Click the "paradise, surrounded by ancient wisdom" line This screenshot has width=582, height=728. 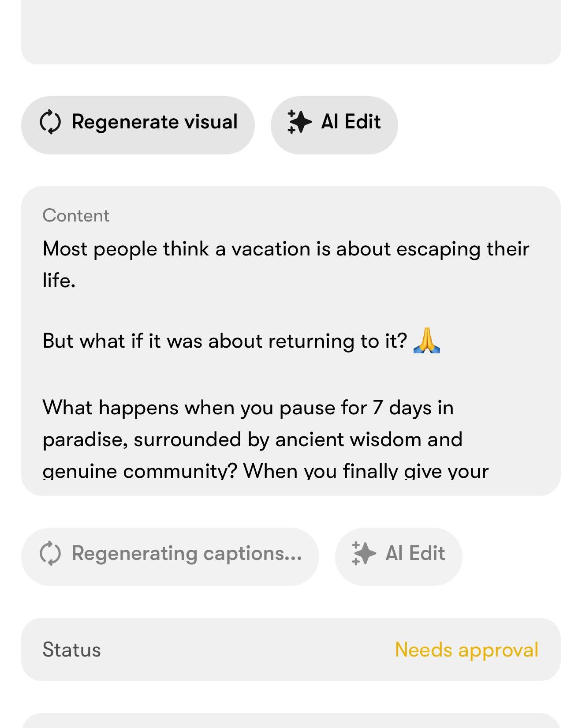click(252, 439)
